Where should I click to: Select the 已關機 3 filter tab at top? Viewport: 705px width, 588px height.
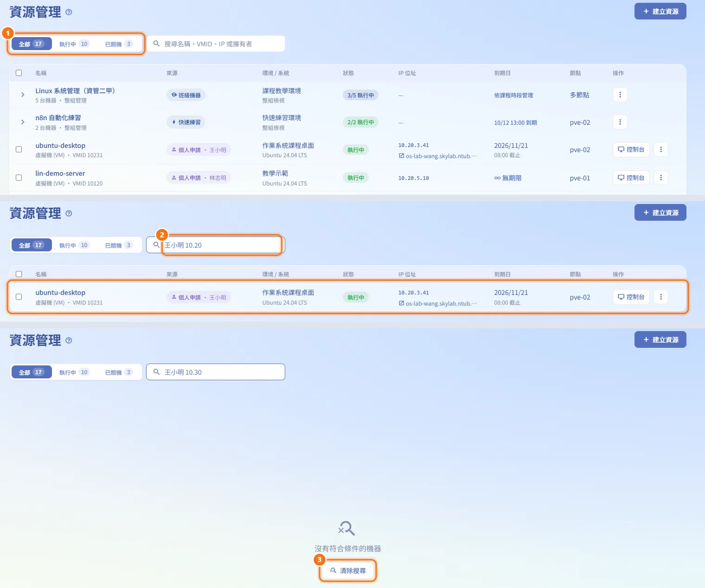point(119,44)
